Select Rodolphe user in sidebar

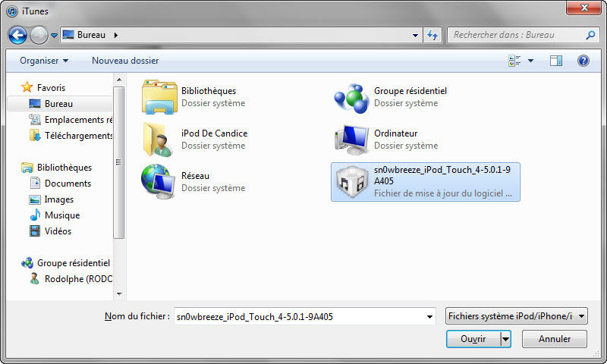click(78, 279)
